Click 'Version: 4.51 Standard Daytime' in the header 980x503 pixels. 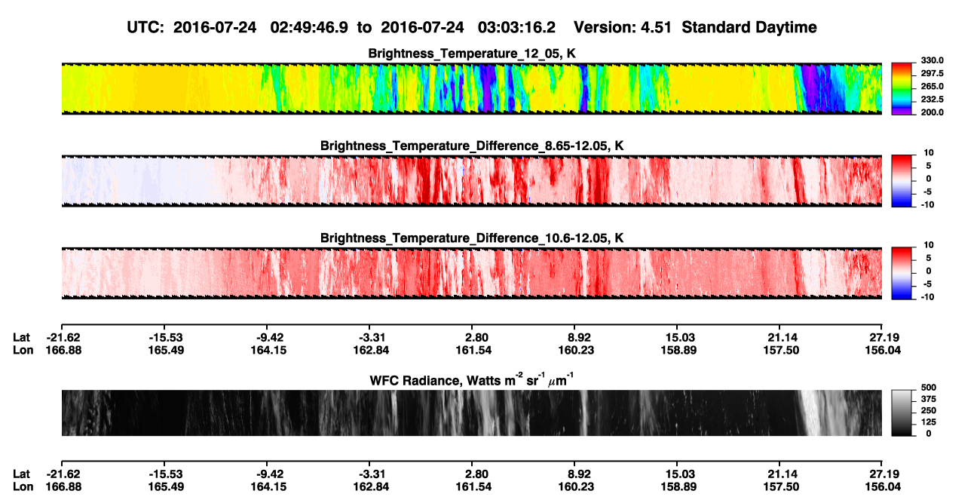[695, 27]
